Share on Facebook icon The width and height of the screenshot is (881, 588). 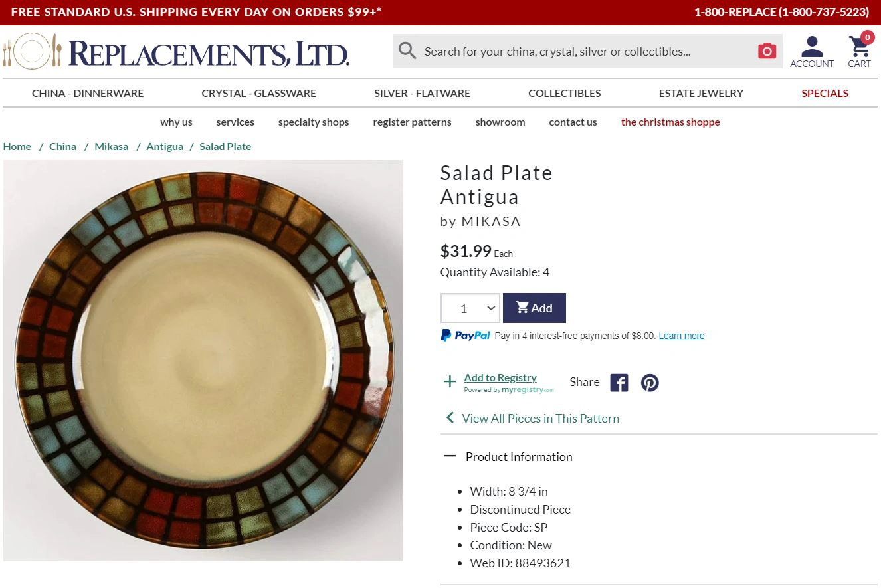point(619,383)
